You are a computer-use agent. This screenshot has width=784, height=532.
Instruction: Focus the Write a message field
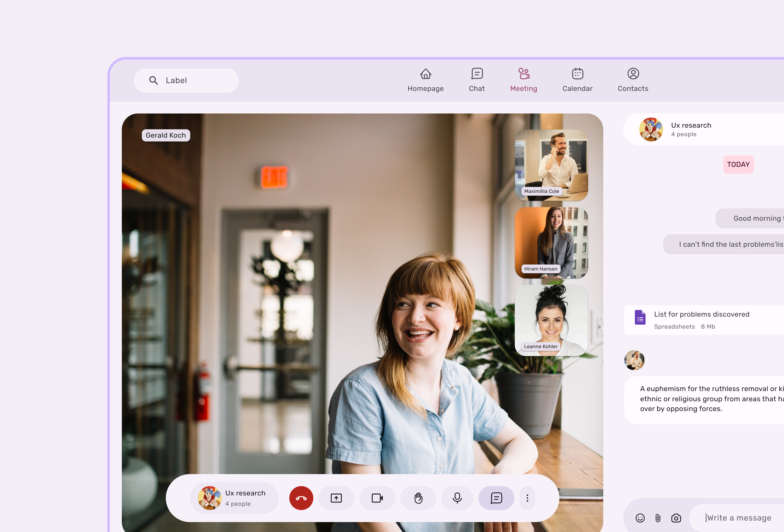coord(736,518)
